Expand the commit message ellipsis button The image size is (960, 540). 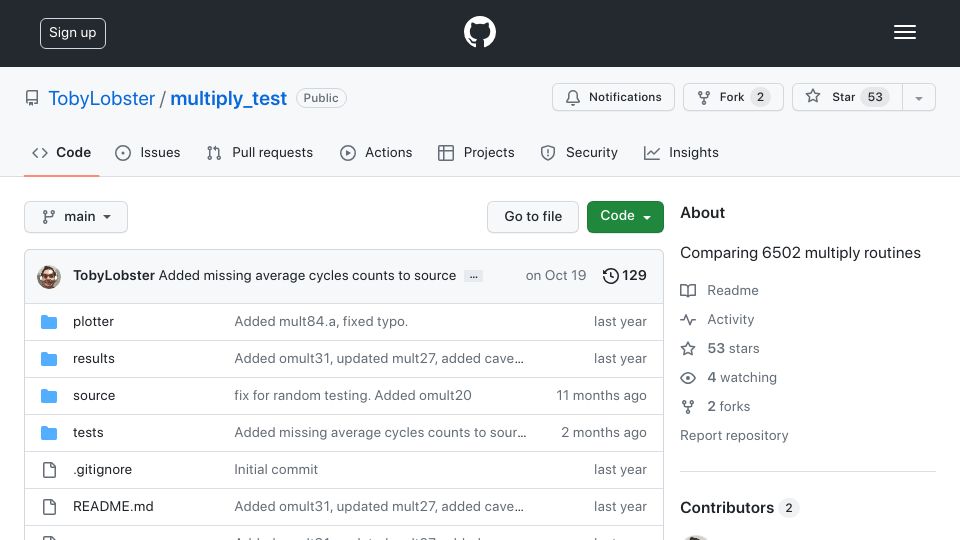pos(473,276)
